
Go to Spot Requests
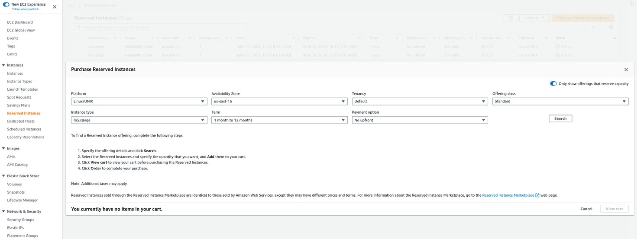[x=19, y=97]
